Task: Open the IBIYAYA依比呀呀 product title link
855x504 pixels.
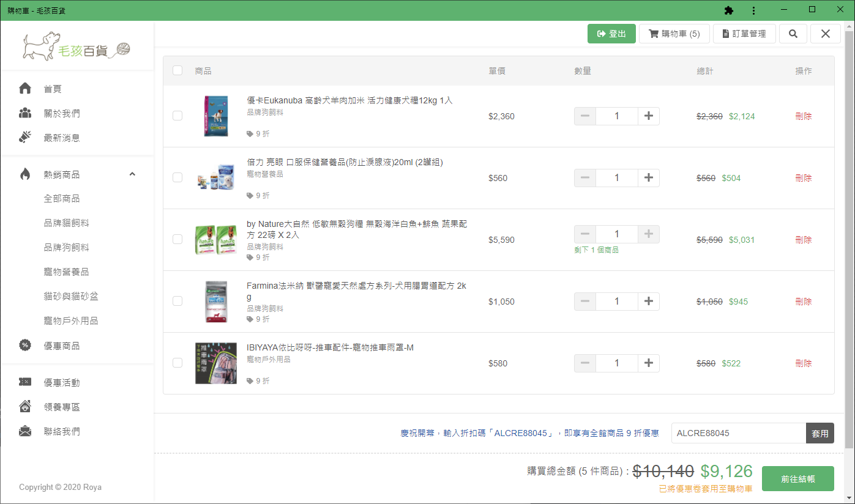Action: point(330,347)
